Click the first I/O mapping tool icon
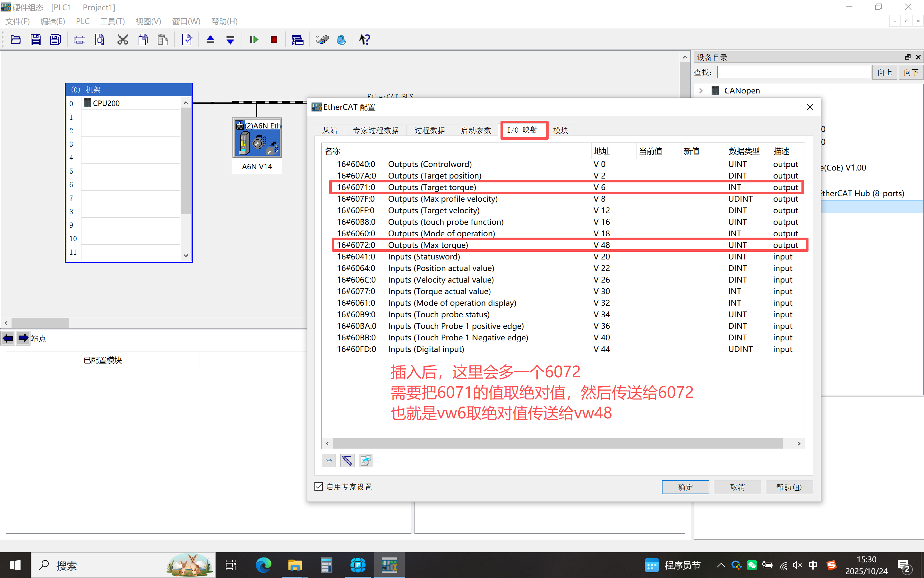924x578 pixels. coord(329,461)
